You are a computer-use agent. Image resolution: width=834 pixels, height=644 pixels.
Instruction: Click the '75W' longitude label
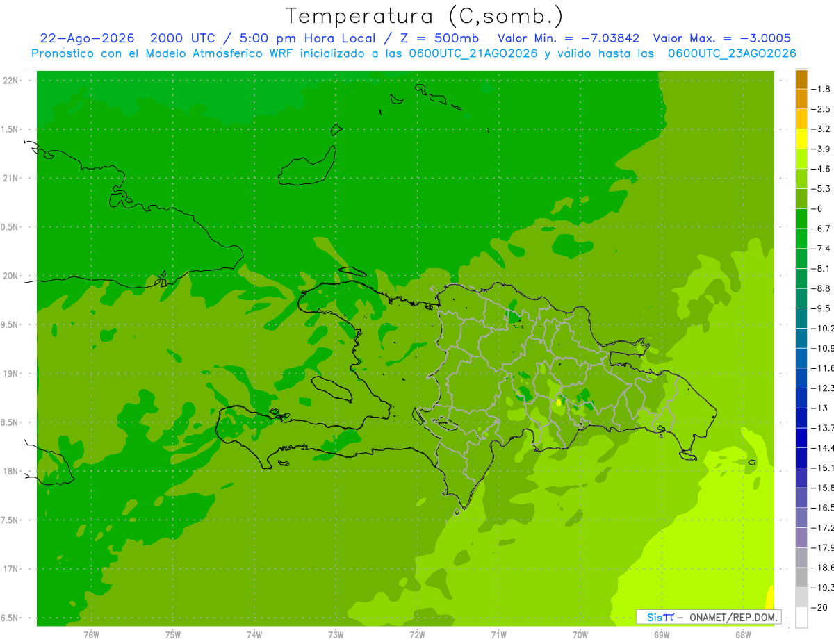pyautogui.click(x=173, y=635)
